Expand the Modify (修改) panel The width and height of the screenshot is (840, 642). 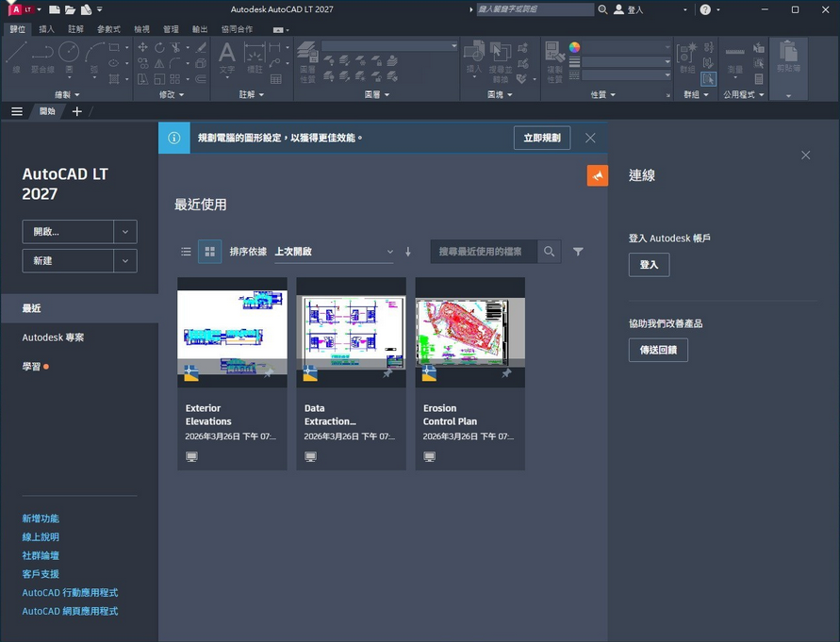coord(172,94)
